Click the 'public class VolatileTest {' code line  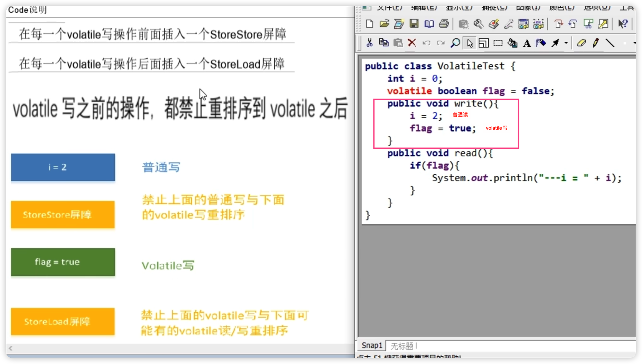pos(440,66)
